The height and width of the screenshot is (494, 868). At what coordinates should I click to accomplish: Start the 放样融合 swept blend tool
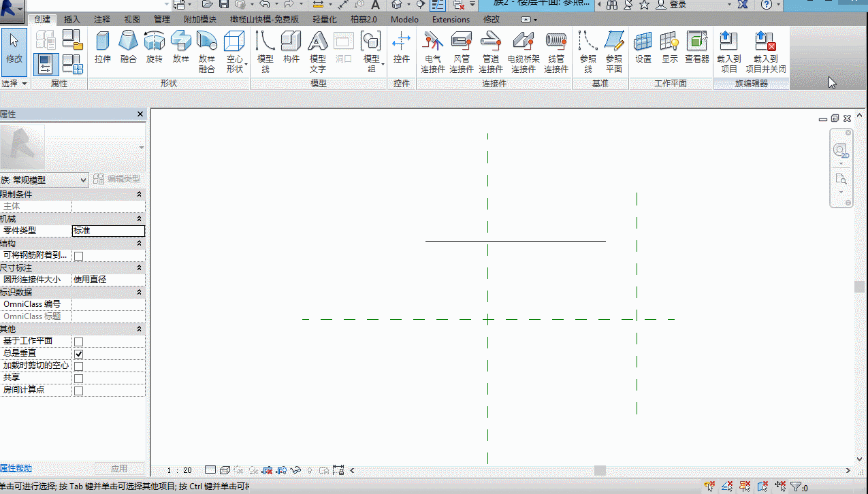(206, 52)
